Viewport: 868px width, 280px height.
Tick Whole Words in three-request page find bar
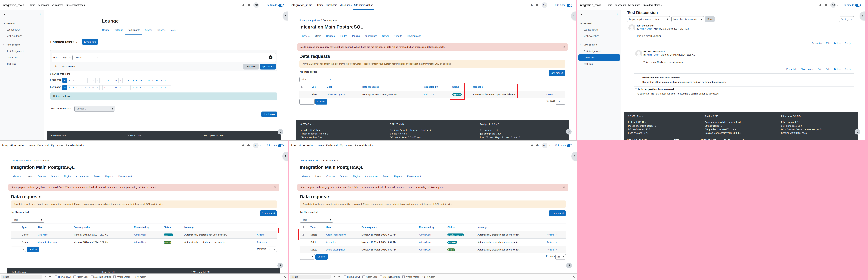click(x=403, y=277)
